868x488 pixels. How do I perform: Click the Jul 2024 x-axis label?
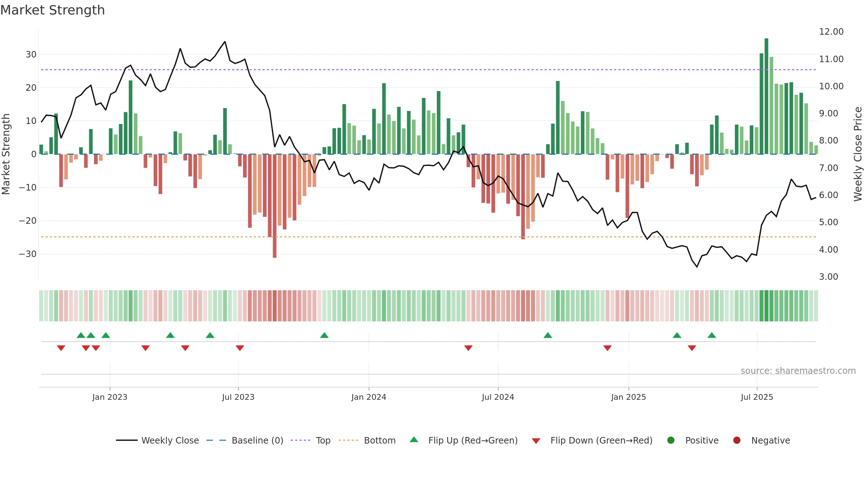tap(498, 397)
